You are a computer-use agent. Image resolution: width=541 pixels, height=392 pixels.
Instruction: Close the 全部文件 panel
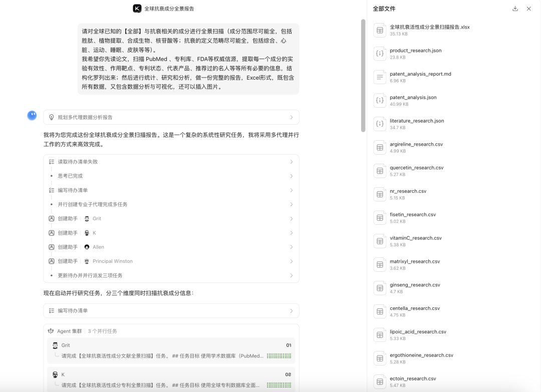528,9
